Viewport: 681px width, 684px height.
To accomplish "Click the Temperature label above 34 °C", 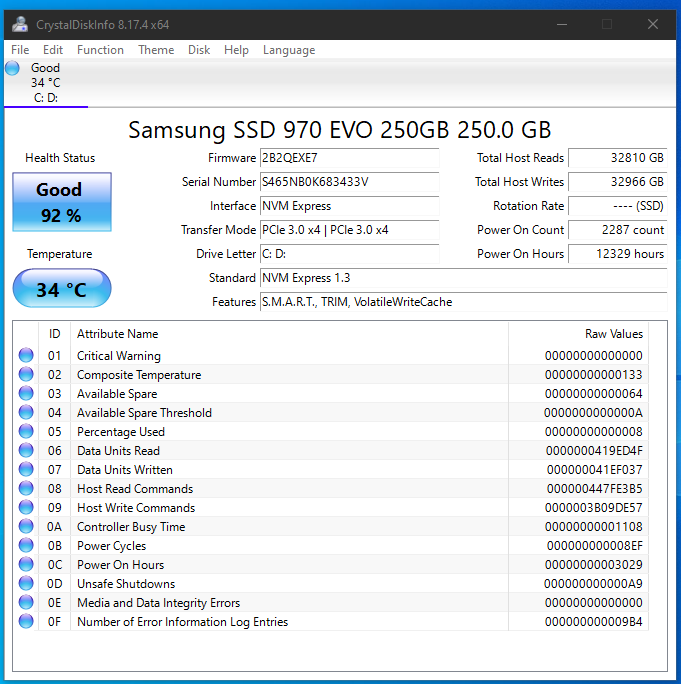I will click(x=60, y=254).
